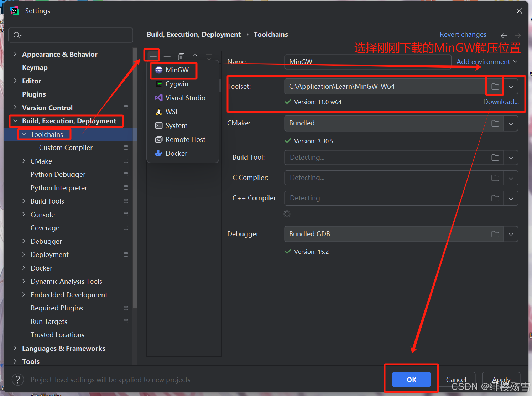Open C Compiler folder browse icon
This screenshot has width=532, height=396.
tap(495, 178)
